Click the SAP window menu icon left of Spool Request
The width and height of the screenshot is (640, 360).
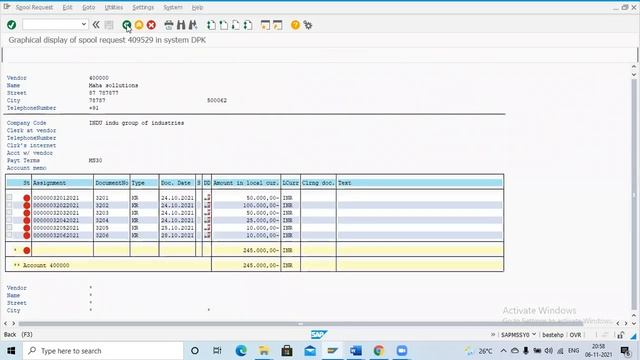(x=7, y=7)
